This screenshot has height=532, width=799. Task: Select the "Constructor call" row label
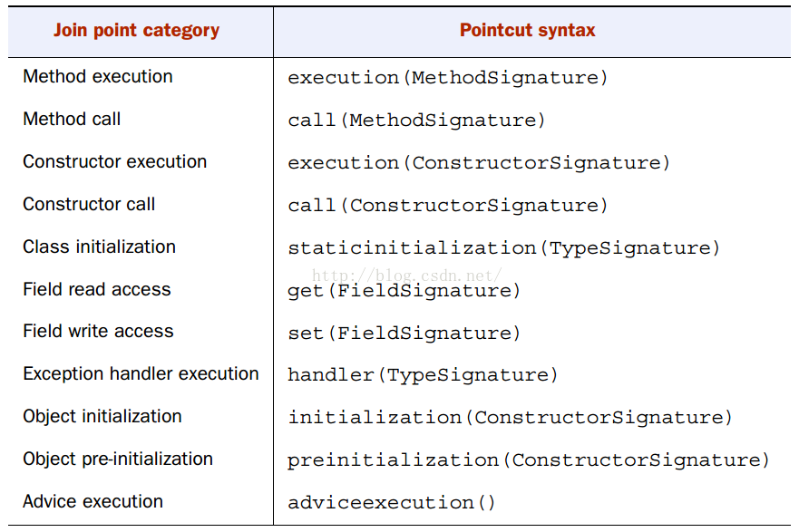pyautogui.click(x=89, y=205)
